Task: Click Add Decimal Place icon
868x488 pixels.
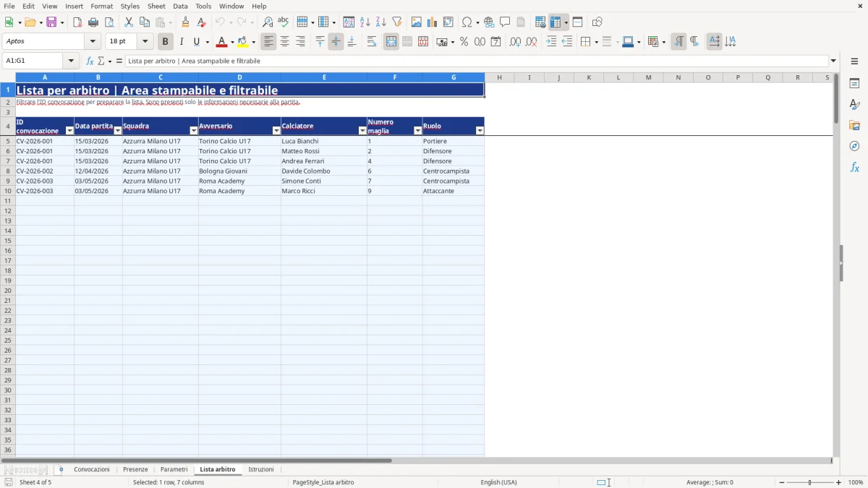Action: pyautogui.click(x=515, y=42)
